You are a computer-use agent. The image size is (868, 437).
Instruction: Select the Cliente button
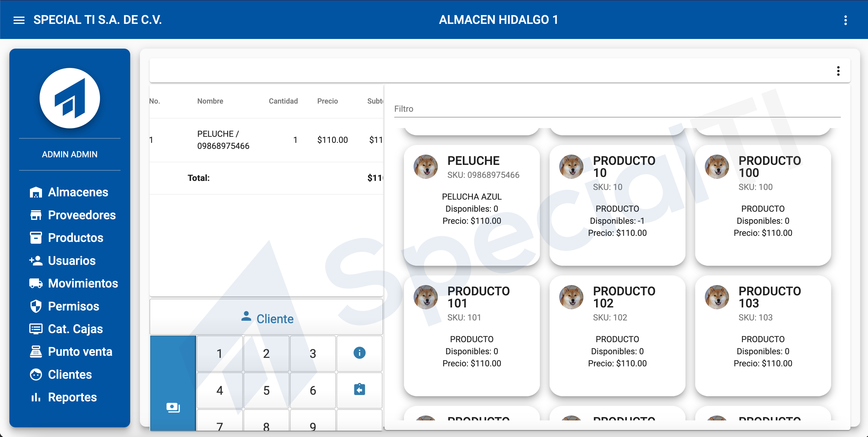266,318
